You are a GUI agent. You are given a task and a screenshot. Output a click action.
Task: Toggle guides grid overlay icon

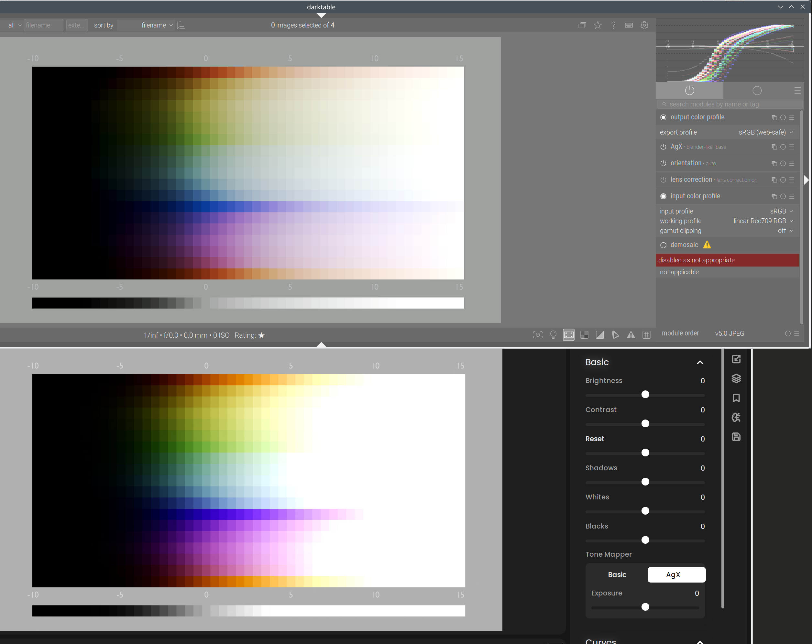pos(646,335)
